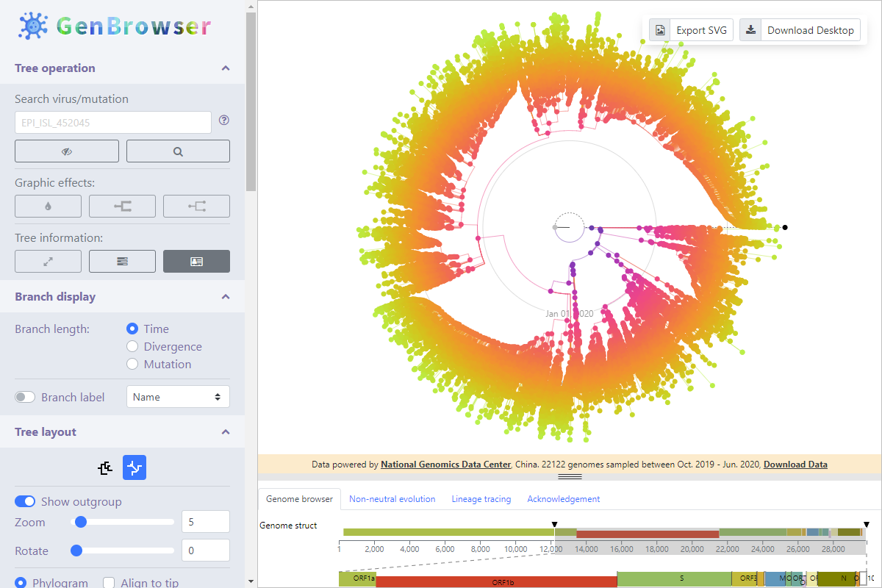Switch to the rectangular tree layout icon
Image resolution: width=882 pixels, height=588 pixels.
(105, 467)
